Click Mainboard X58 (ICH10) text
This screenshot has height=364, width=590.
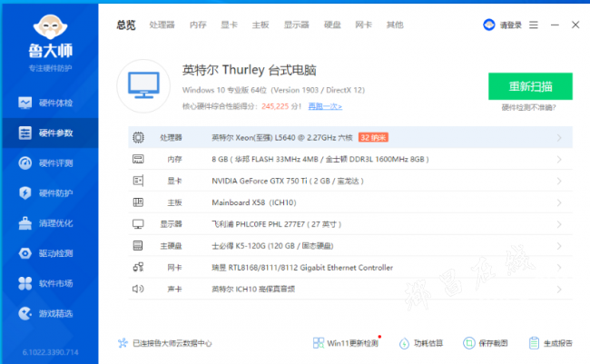pos(254,202)
